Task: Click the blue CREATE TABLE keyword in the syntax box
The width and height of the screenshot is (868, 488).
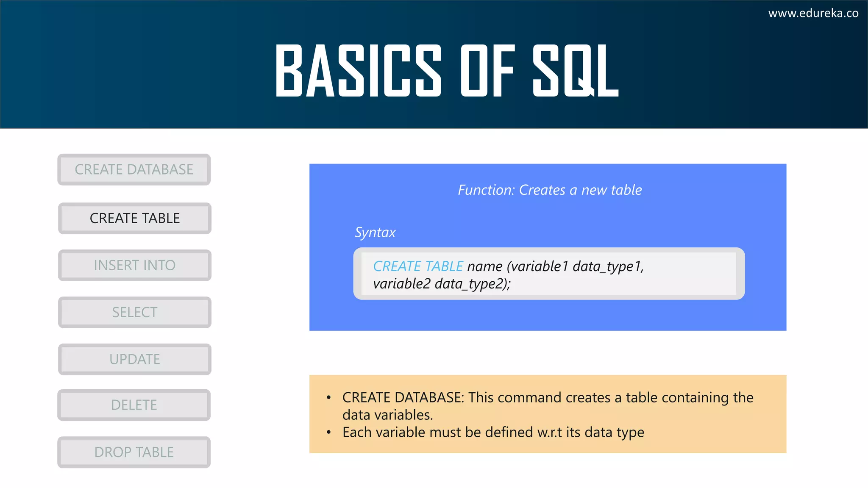Action: pos(418,266)
